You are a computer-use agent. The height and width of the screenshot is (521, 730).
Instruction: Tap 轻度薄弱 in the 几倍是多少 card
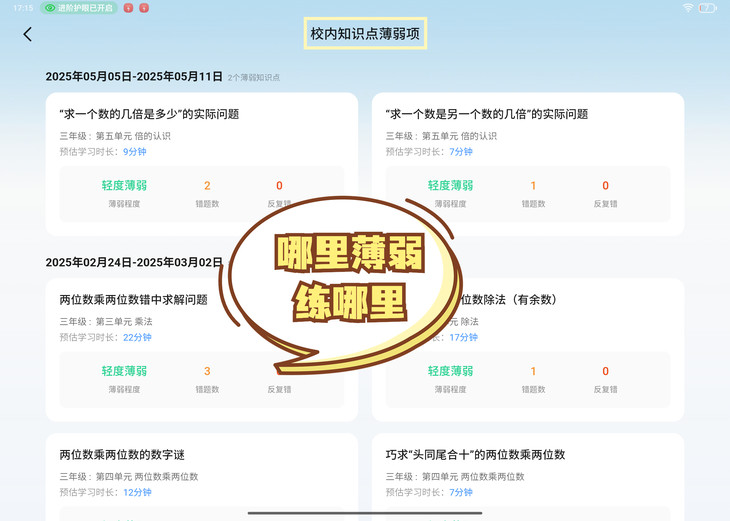124,186
